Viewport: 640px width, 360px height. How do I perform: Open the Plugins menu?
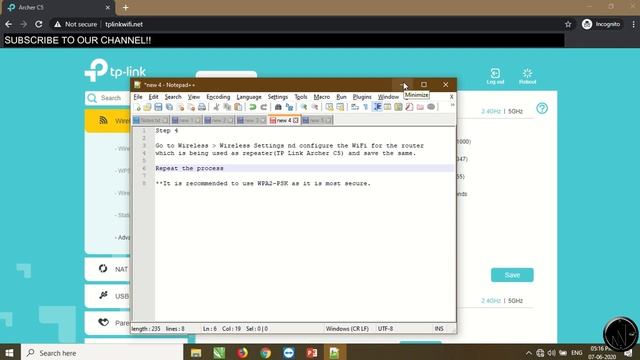point(362,97)
